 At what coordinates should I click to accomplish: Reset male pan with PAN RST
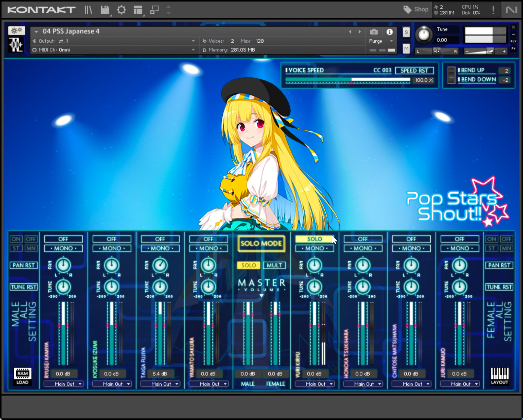[x=23, y=265]
